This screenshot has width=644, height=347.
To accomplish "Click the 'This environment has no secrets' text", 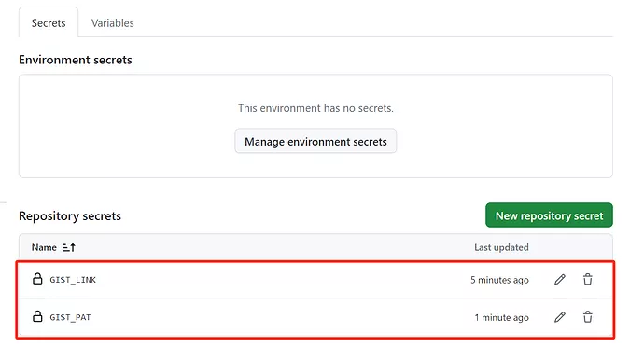I will click(x=315, y=108).
